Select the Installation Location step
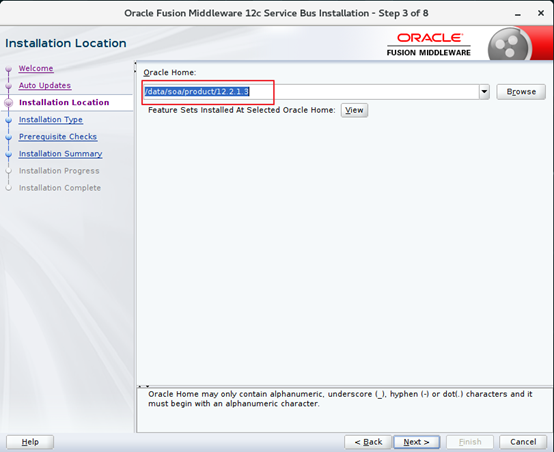554x452 pixels. point(64,102)
